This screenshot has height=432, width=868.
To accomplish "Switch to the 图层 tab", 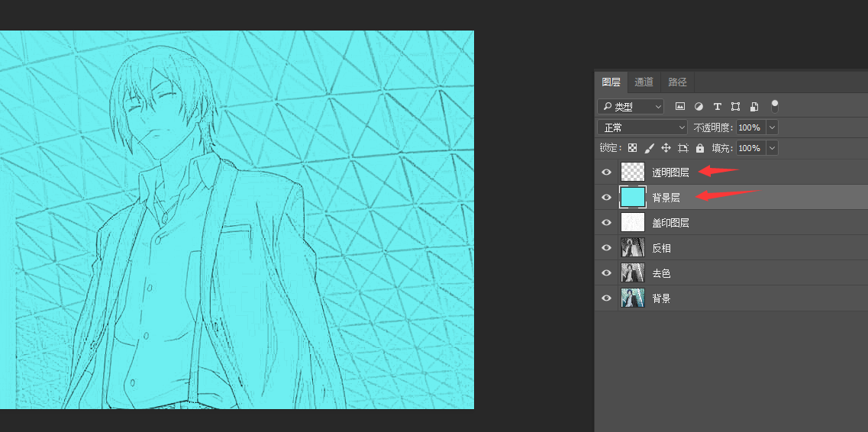I will 611,82.
